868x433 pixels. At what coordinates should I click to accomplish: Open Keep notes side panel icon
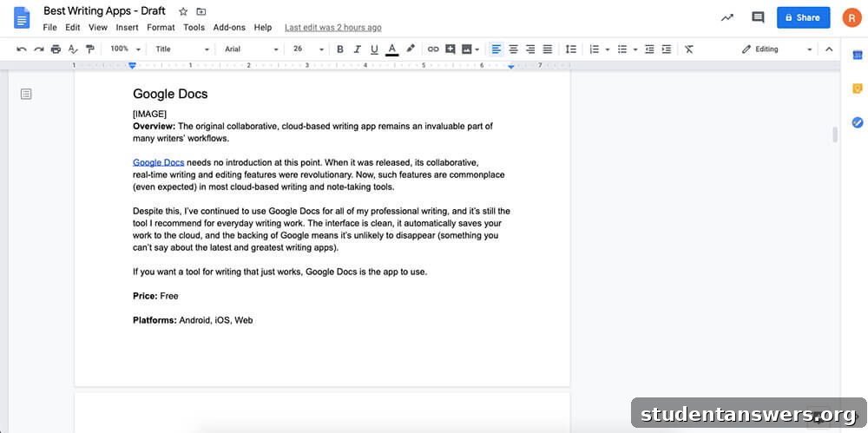(x=858, y=89)
